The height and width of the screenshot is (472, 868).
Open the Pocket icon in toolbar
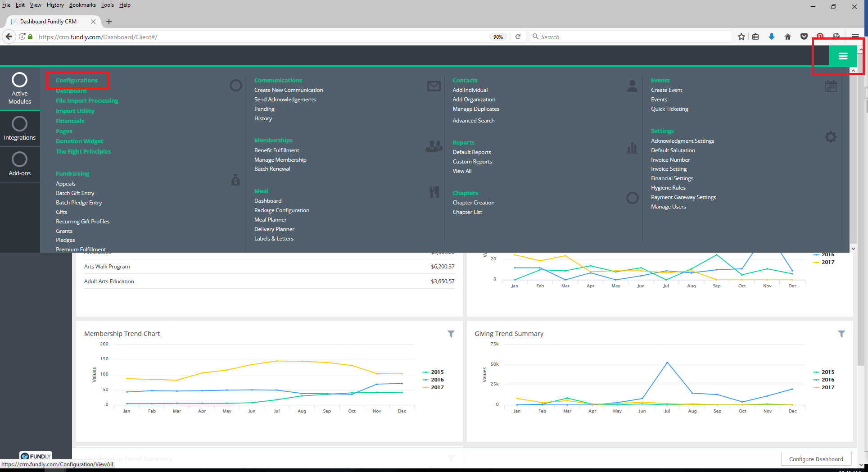point(804,37)
